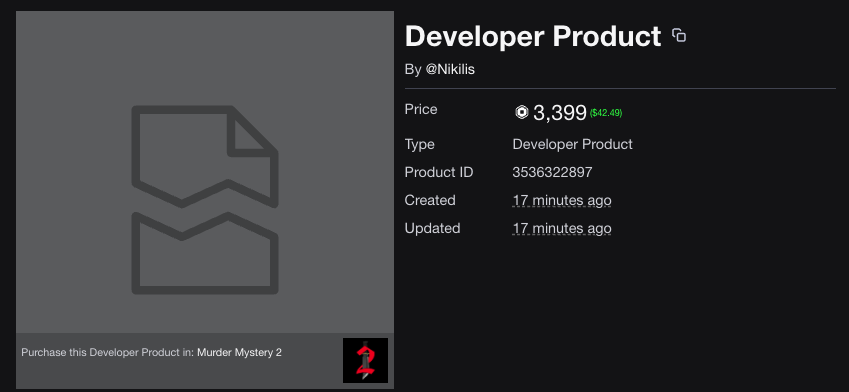Visit the @Nikilis creator profile

450,70
